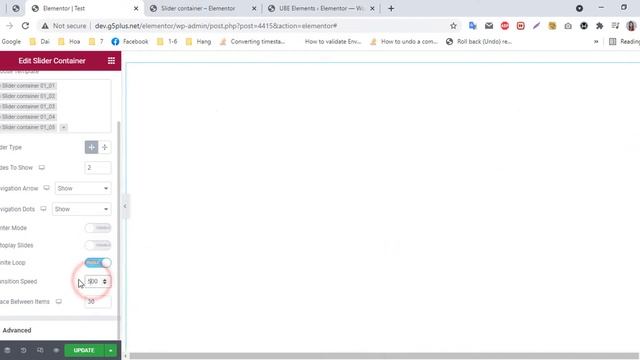Reload the page

[x=25, y=26]
